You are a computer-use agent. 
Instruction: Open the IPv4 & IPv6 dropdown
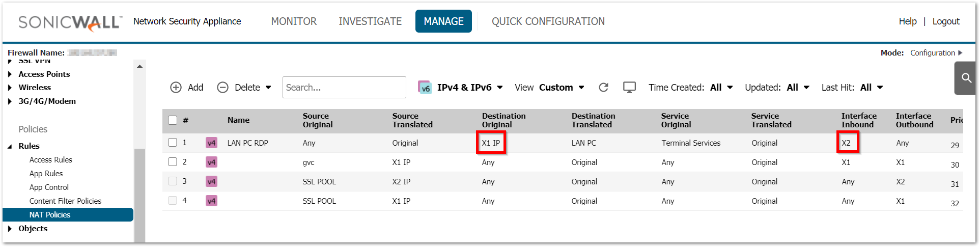click(x=470, y=88)
